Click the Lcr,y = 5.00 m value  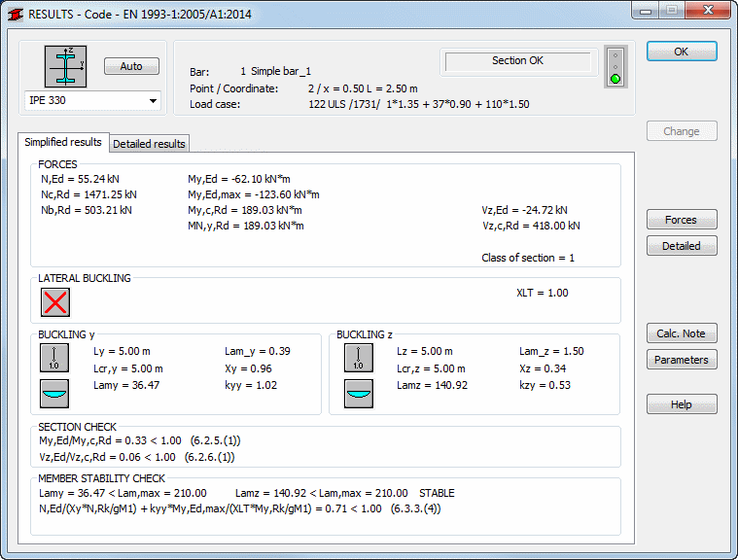[128, 368]
